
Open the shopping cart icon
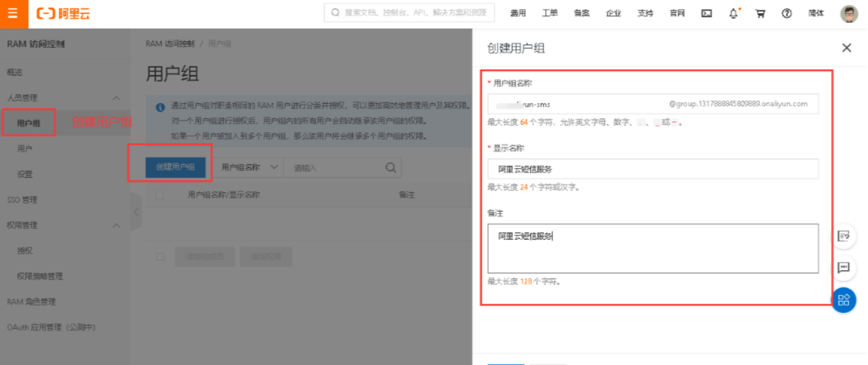coord(760,13)
